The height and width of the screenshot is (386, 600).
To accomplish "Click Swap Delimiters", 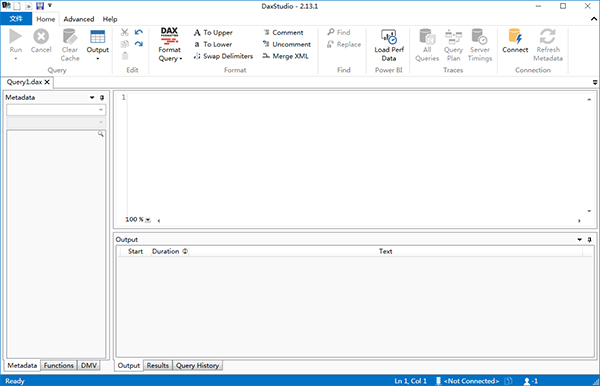I will coord(223,56).
